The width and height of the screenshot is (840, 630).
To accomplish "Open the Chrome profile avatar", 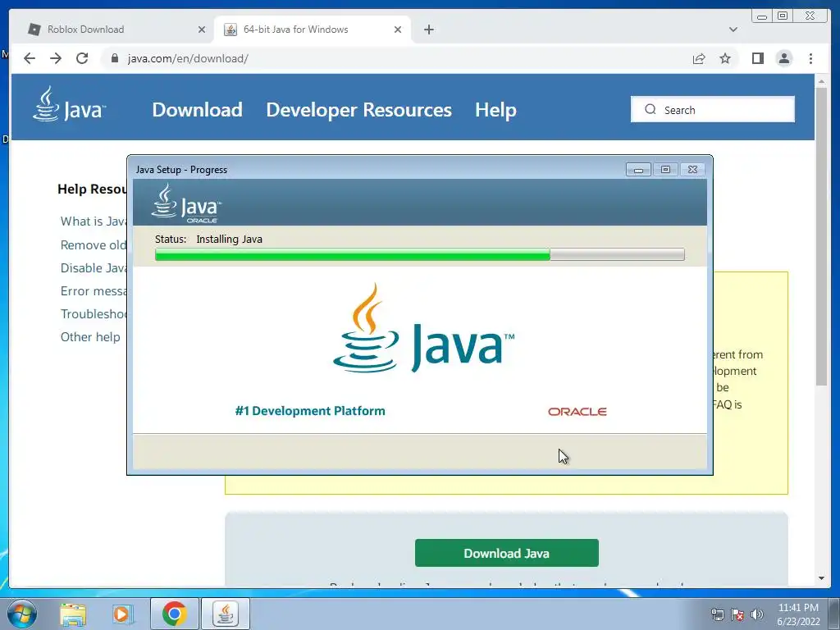I will (783, 58).
